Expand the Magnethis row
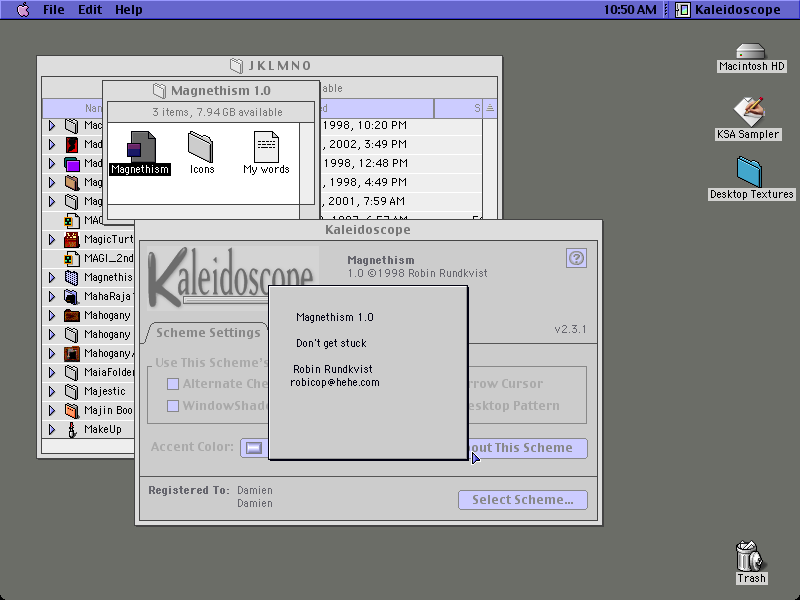This screenshot has width=800, height=600. tap(52, 278)
